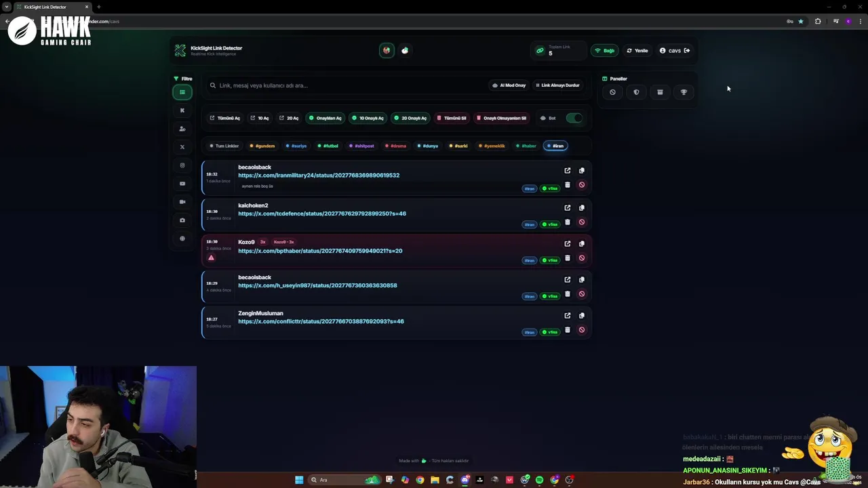This screenshot has height=488, width=868.
Task: Click the Yenile refresh button
Action: coord(637,51)
